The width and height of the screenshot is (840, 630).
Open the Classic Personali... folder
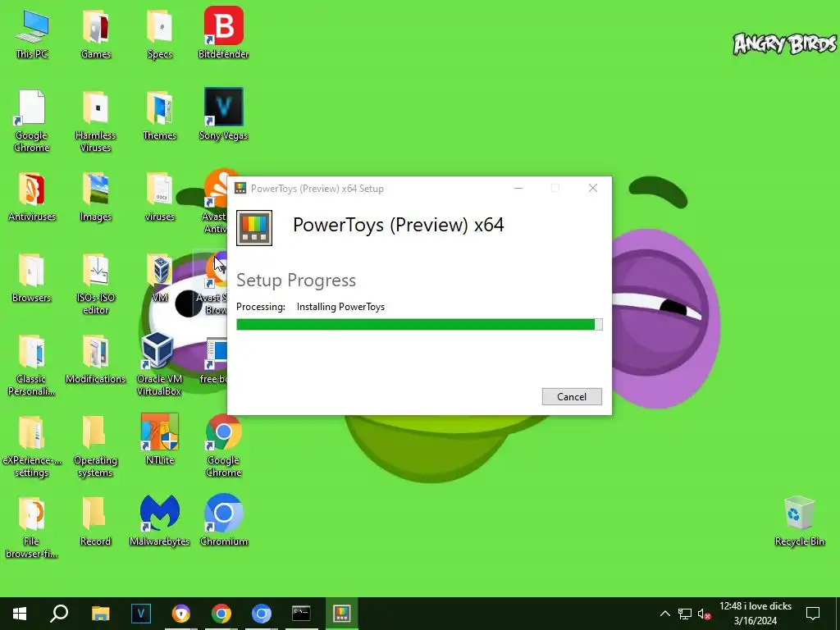(x=32, y=365)
